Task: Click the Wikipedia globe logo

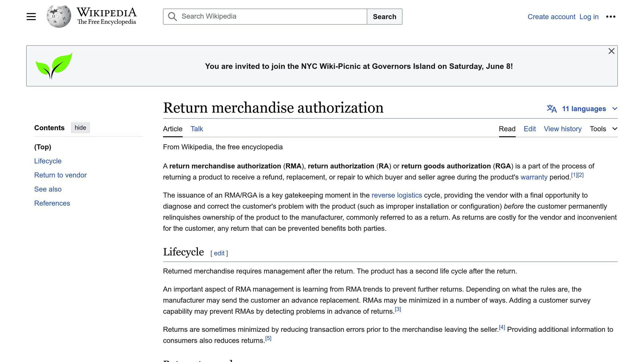Action: coord(58,16)
